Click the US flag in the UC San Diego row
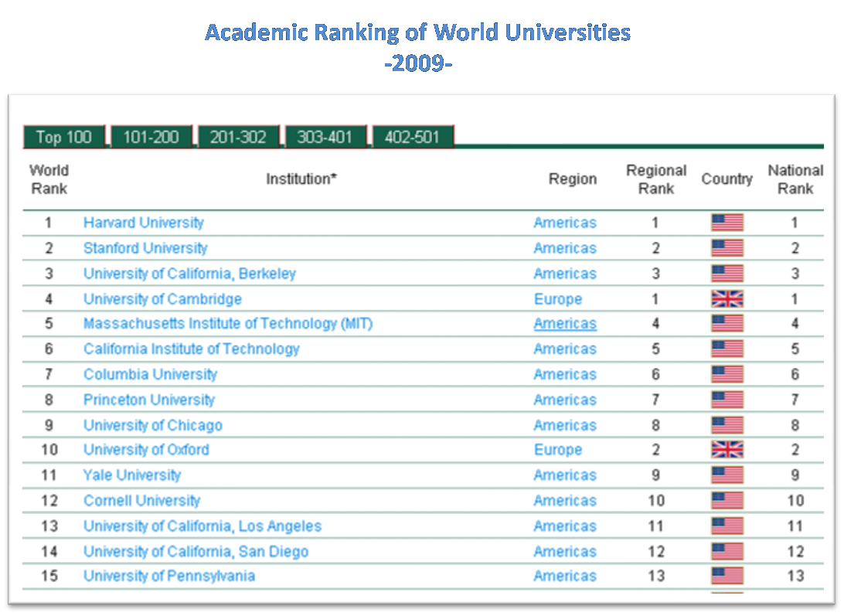 pos(727,551)
